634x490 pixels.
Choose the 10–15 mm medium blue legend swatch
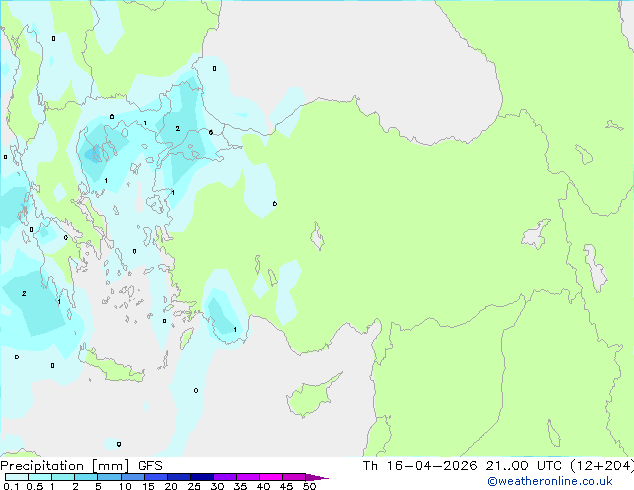(x=133, y=477)
